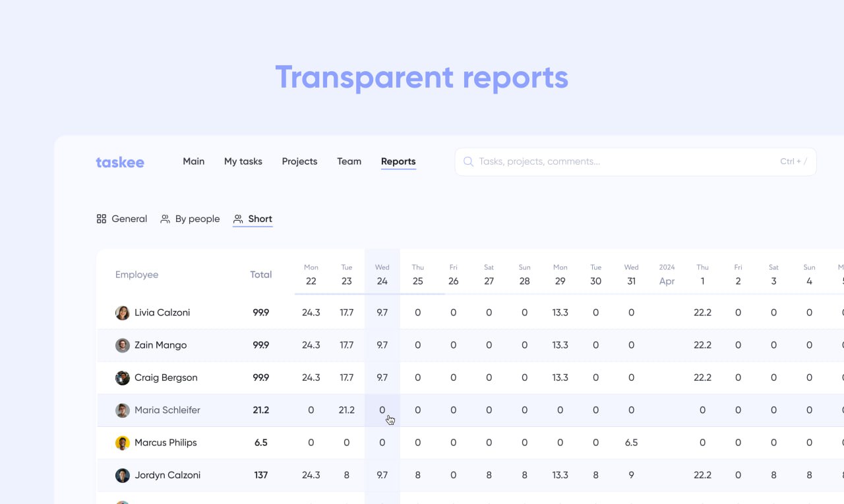Click the By people person icon
Viewport: 844px width, 504px height.
tap(165, 219)
